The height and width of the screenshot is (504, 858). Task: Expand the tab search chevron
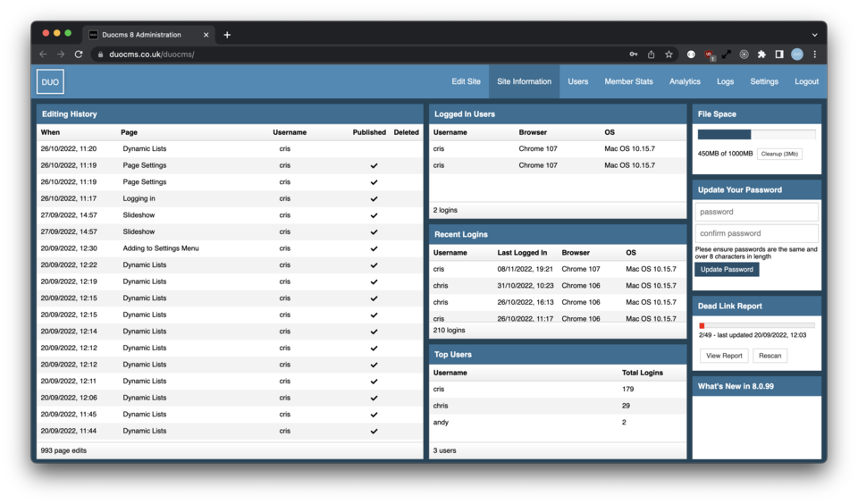(814, 35)
